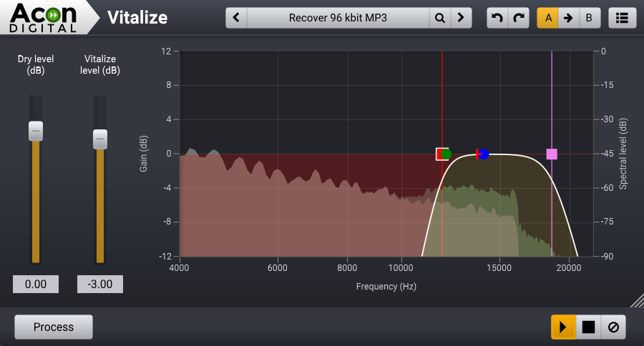Viewport: 644px width, 346px height.
Task: Click the Process button
Action: (54, 327)
